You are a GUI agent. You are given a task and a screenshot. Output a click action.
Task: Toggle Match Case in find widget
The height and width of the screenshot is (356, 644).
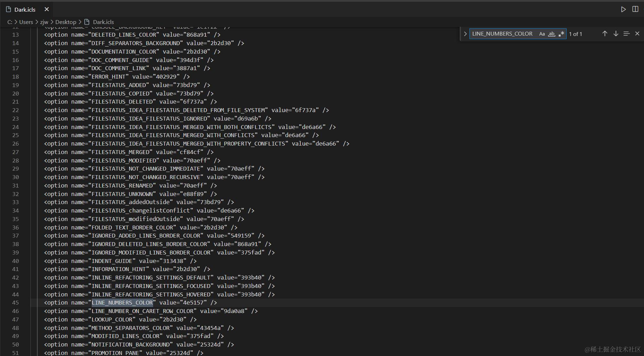pos(542,34)
